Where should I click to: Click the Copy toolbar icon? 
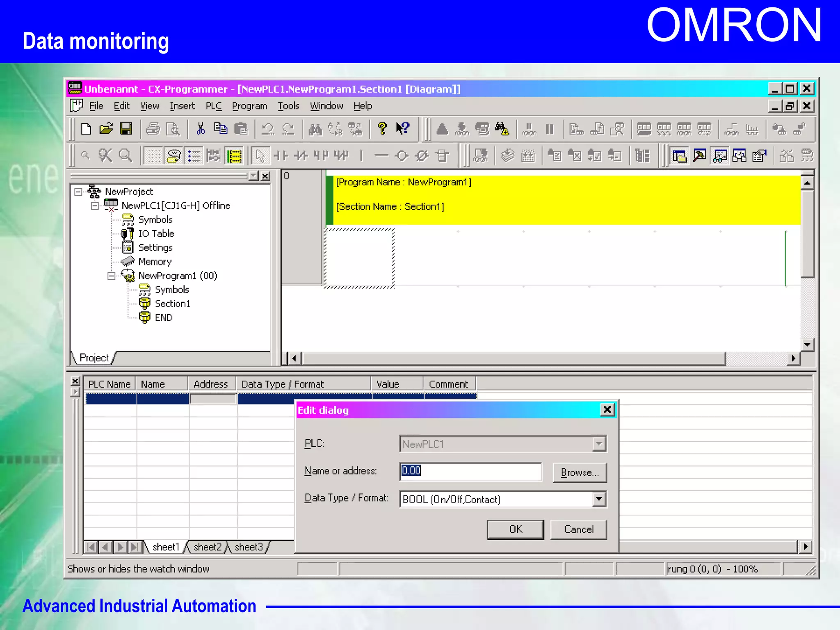click(x=221, y=129)
